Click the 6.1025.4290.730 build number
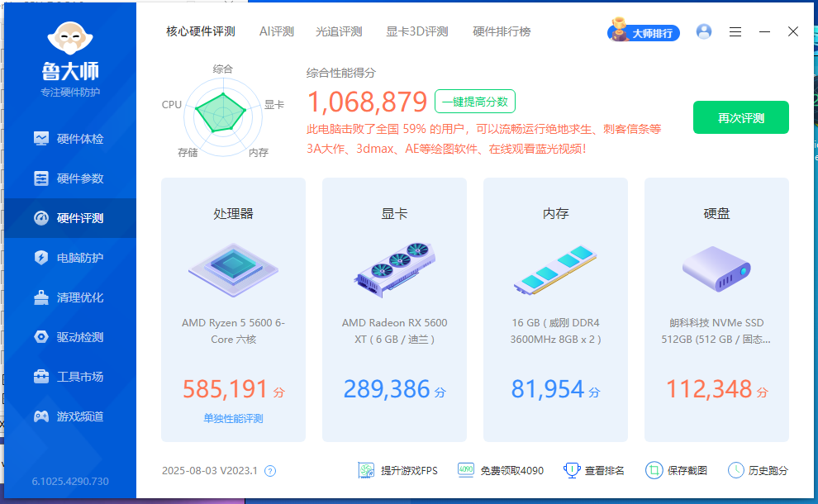Image resolution: width=818 pixels, height=504 pixels. (70, 481)
